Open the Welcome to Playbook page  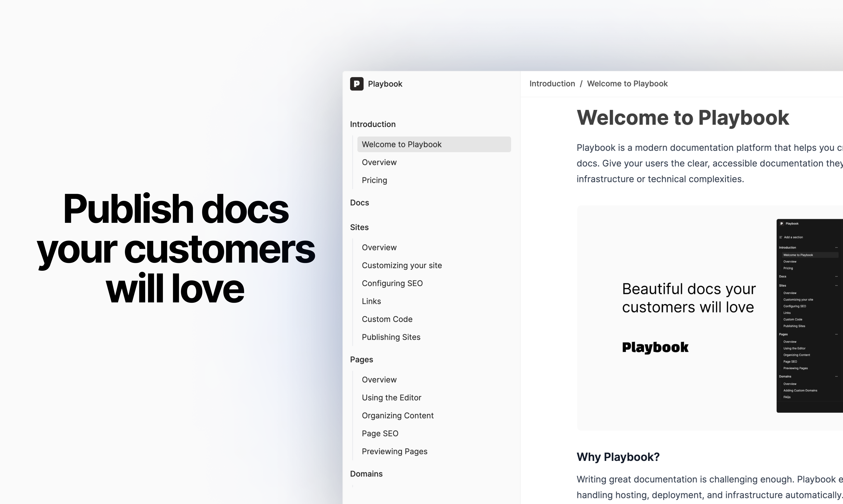point(401,144)
